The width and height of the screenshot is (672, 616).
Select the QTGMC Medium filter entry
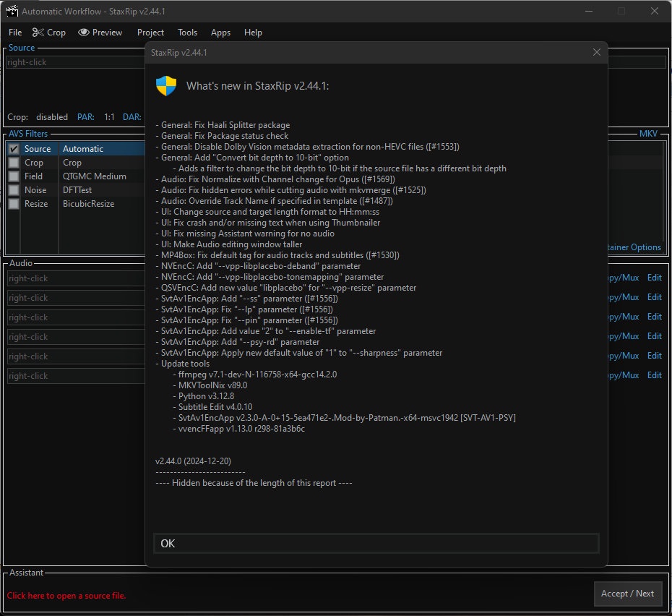(94, 176)
